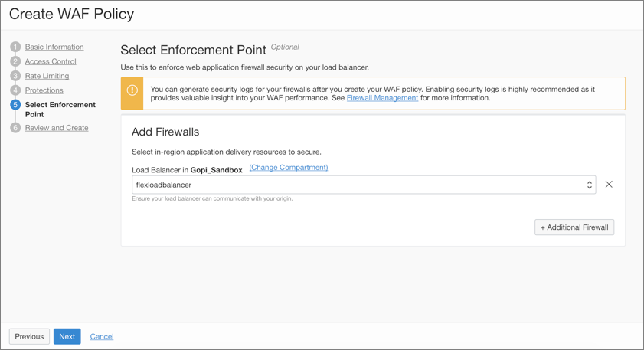The image size is (644, 350).
Task: Open Review and Create step
Action: point(57,128)
